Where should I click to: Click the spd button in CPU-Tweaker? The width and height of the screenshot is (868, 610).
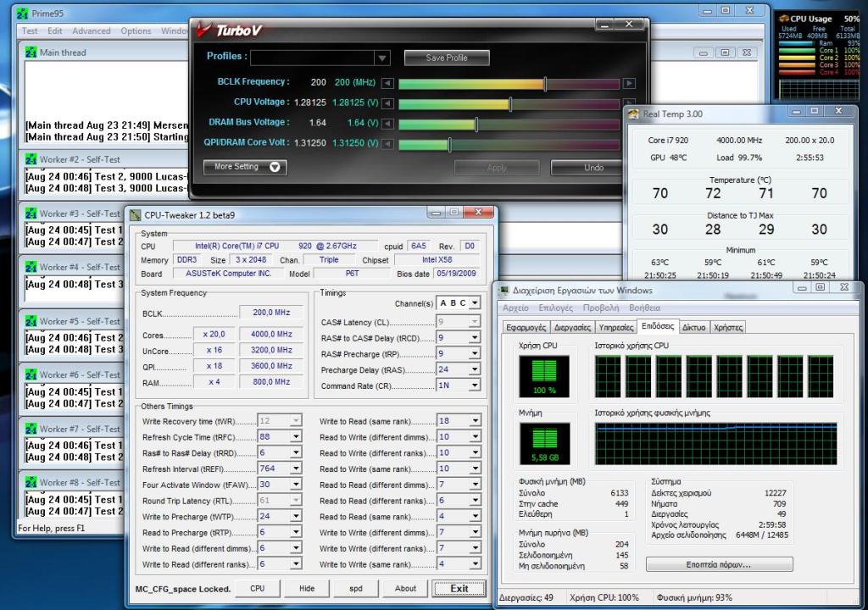356,589
